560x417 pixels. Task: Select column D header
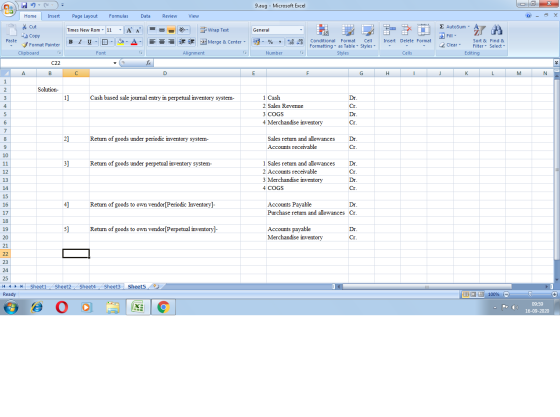point(165,73)
